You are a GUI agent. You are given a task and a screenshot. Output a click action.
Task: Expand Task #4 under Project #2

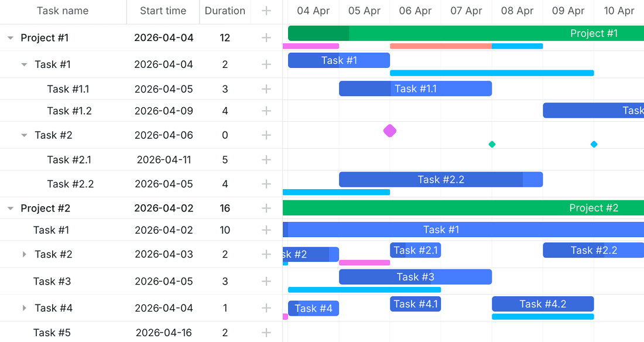click(x=24, y=308)
